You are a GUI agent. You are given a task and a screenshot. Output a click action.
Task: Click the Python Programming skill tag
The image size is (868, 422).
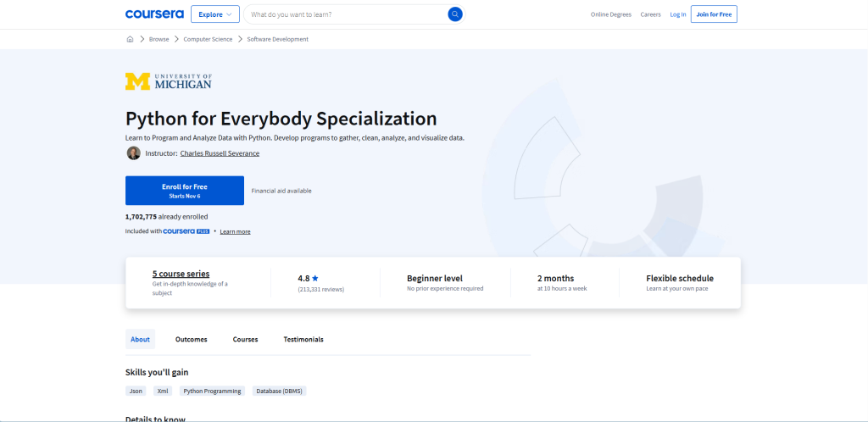click(x=213, y=391)
